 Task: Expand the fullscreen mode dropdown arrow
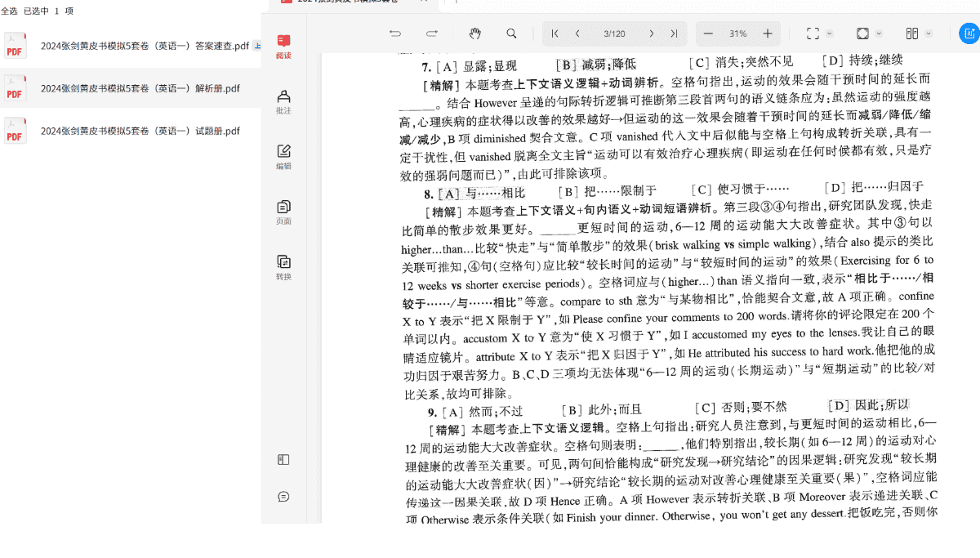830,33
